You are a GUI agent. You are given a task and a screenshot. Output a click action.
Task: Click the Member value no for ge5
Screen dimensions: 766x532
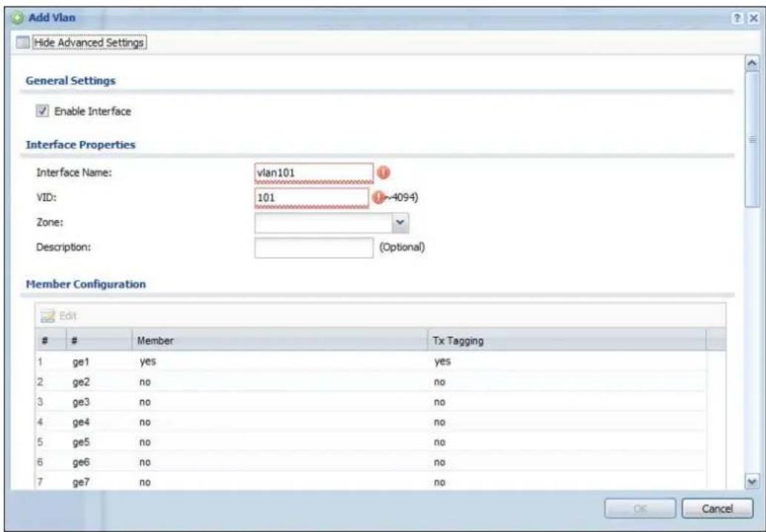pos(145,442)
